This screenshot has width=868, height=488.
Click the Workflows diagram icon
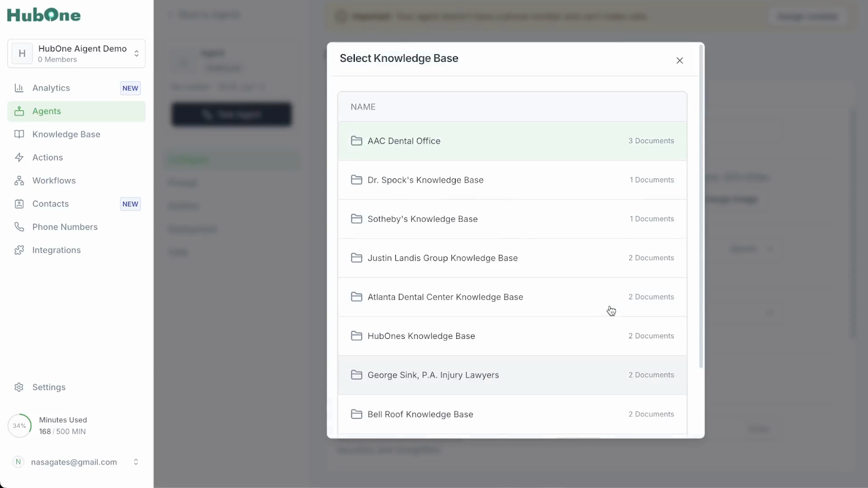click(19, 181)
